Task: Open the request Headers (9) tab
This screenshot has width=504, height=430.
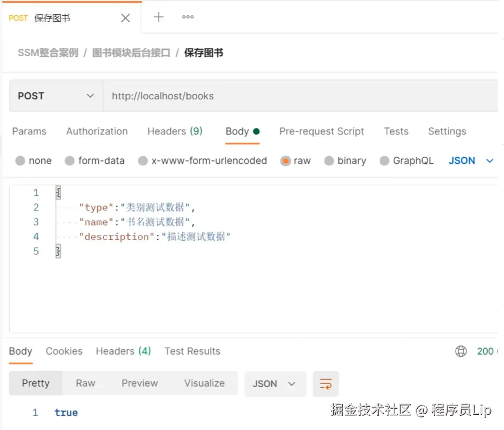Action: 175,131
